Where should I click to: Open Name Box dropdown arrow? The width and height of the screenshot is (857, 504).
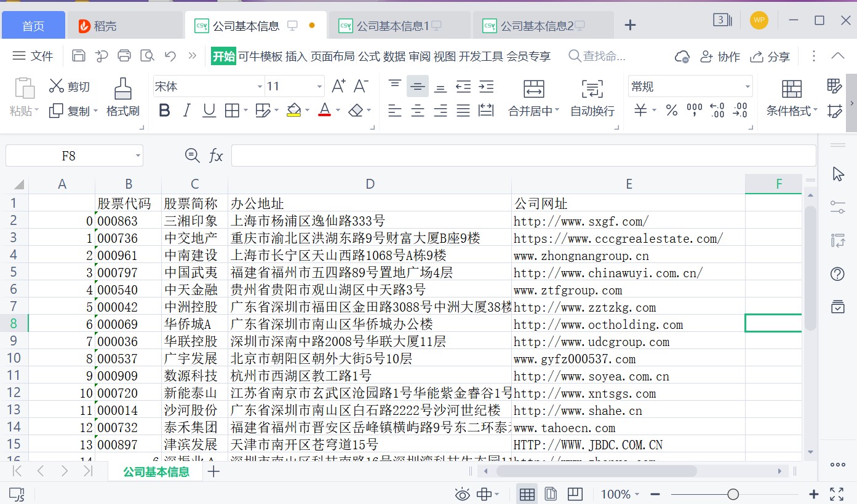pos(137,156)
